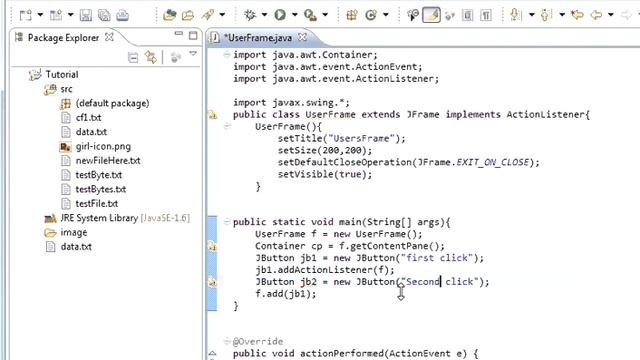Screen dimensions: 640x360
Task: Click the Save All toolbar icon
Action: click(104, 15)
